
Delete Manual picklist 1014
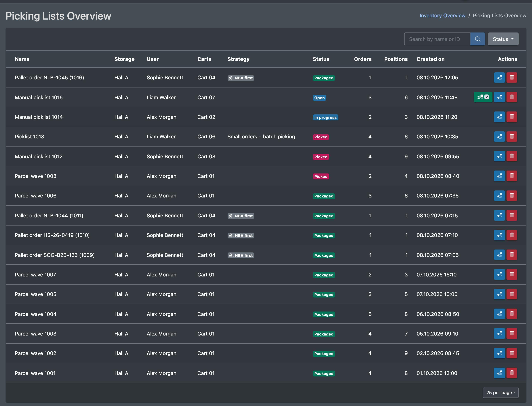click(x=512, y=117)
